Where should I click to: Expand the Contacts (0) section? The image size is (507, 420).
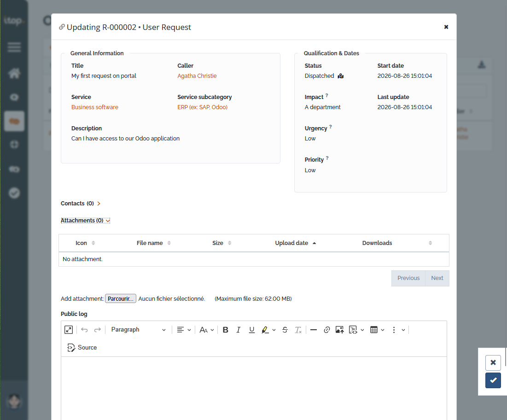(81, 204)
